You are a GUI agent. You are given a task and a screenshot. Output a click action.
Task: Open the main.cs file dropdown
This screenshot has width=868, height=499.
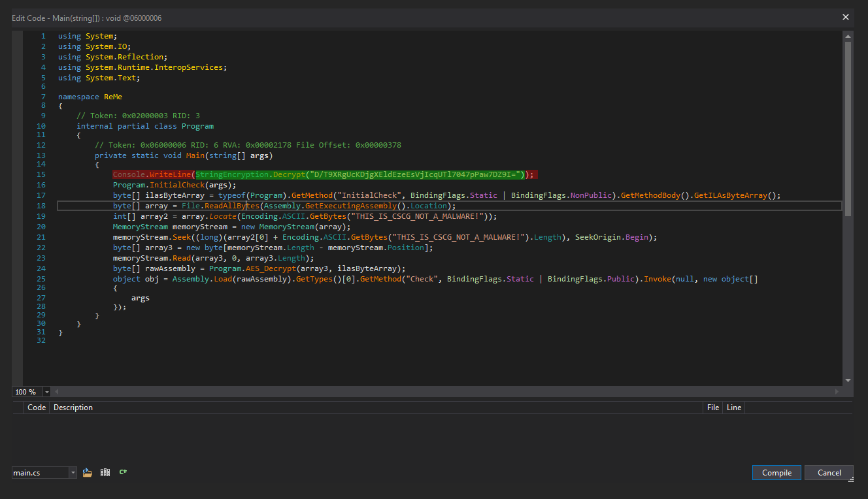click(73, 473)
